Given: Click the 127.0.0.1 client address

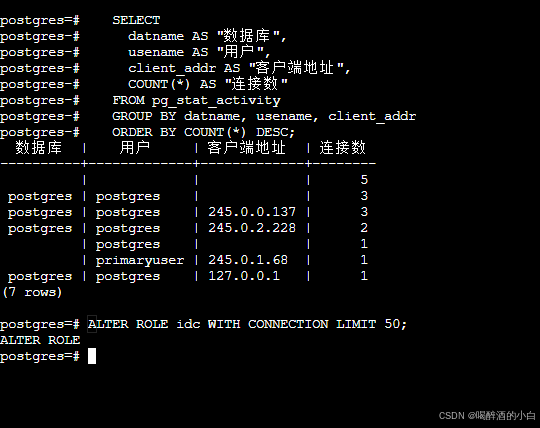Looking at the screenshot, I should (244, 275).
